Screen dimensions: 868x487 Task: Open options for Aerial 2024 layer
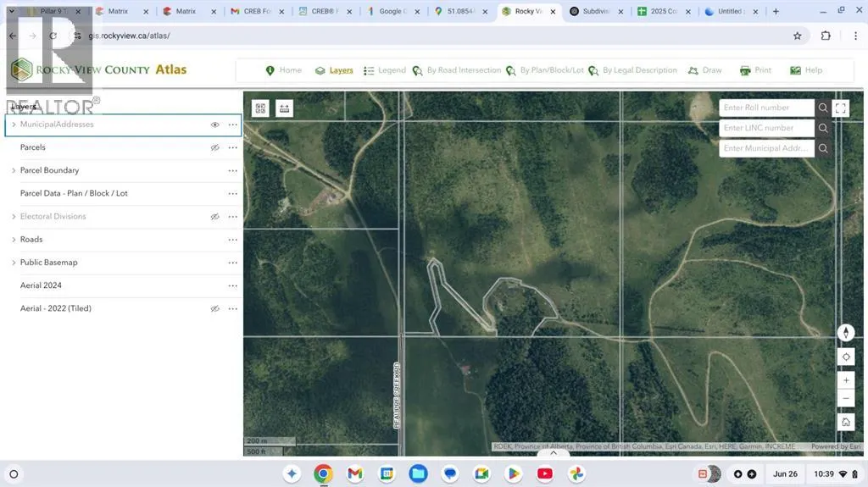(233, 286)
